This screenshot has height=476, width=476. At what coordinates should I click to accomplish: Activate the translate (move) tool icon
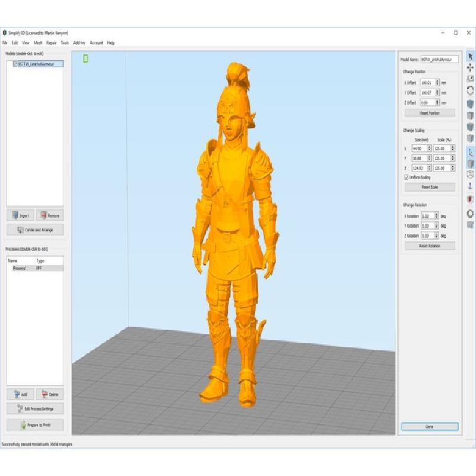pos(470,68)
